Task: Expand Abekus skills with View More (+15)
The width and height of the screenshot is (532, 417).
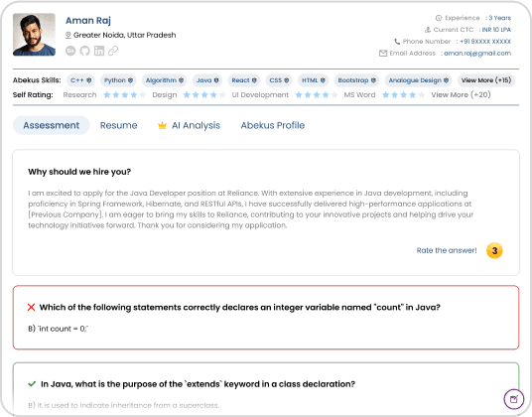Action: coord(486,80)
